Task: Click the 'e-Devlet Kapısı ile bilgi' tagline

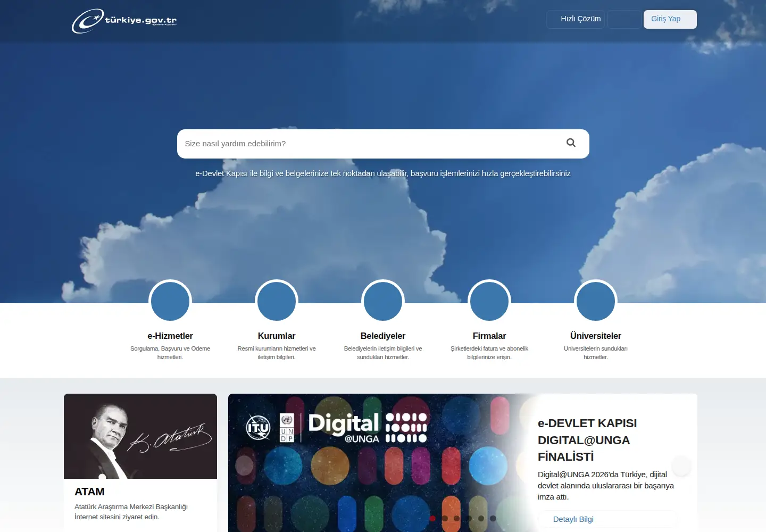Action: (383, 173)
